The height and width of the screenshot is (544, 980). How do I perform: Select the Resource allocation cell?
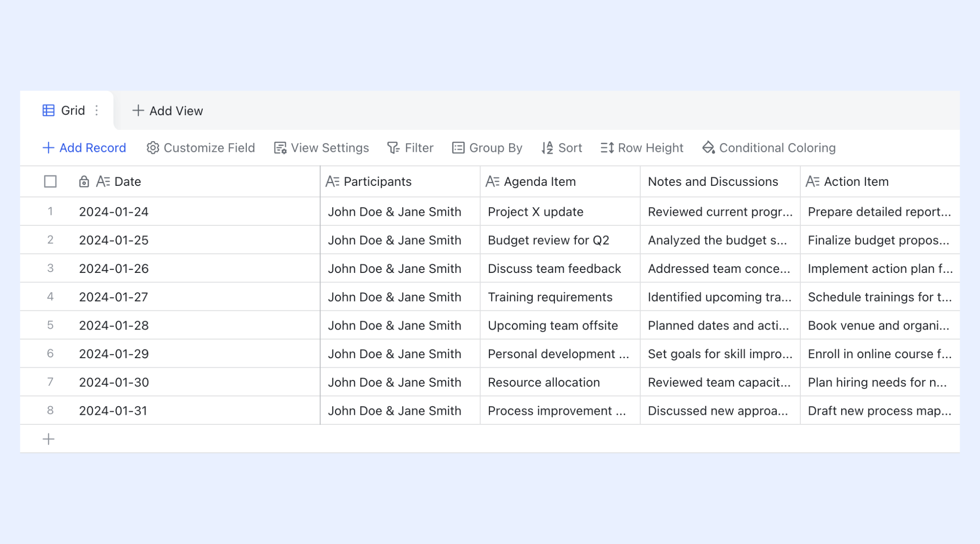[560, 383]
